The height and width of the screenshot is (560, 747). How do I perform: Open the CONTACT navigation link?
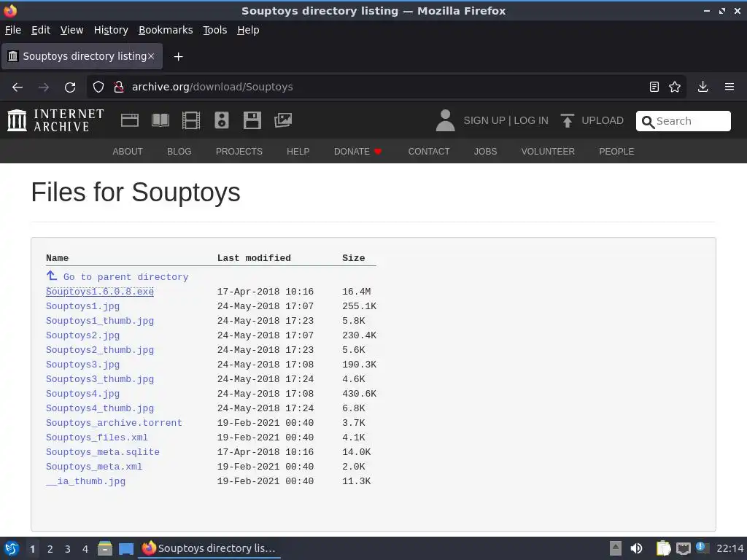tap(429, 152)
